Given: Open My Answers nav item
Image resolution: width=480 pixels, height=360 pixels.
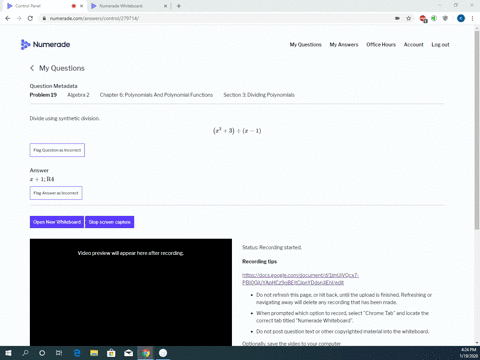Looking at the screenshot, I should pos(344,44).
